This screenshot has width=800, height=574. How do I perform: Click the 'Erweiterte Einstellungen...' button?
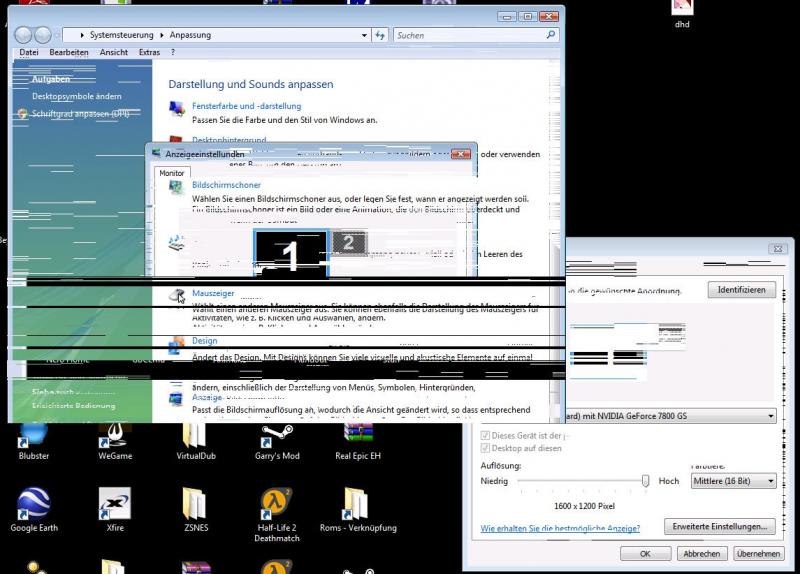point(721,526)
